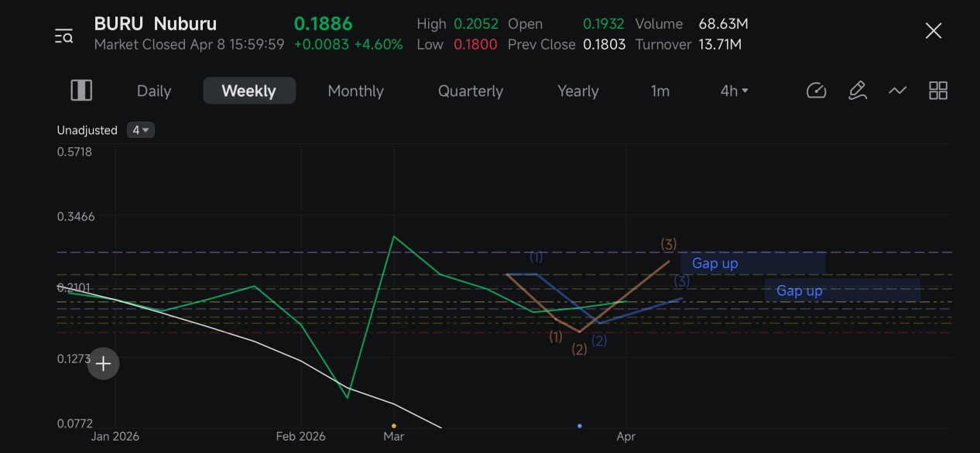
Task: Click the Feb 2026 date axis label
Action: [x=300, y=437]
